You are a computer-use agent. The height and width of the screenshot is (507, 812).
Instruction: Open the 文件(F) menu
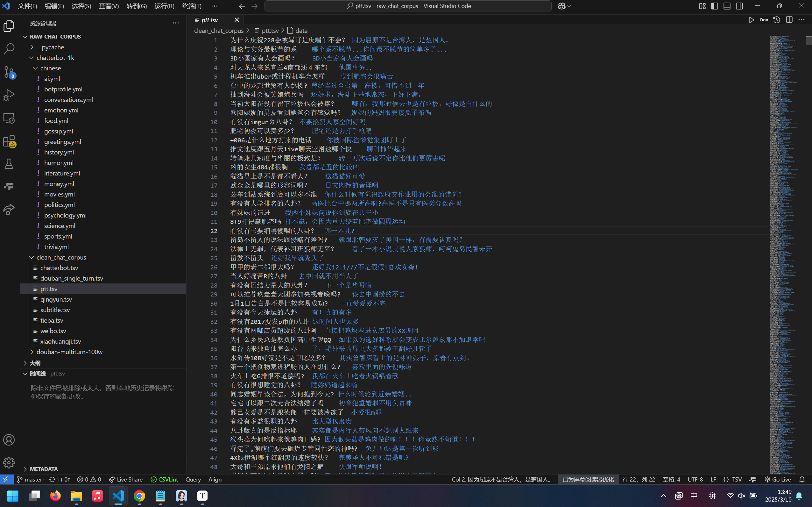point(27,6)
